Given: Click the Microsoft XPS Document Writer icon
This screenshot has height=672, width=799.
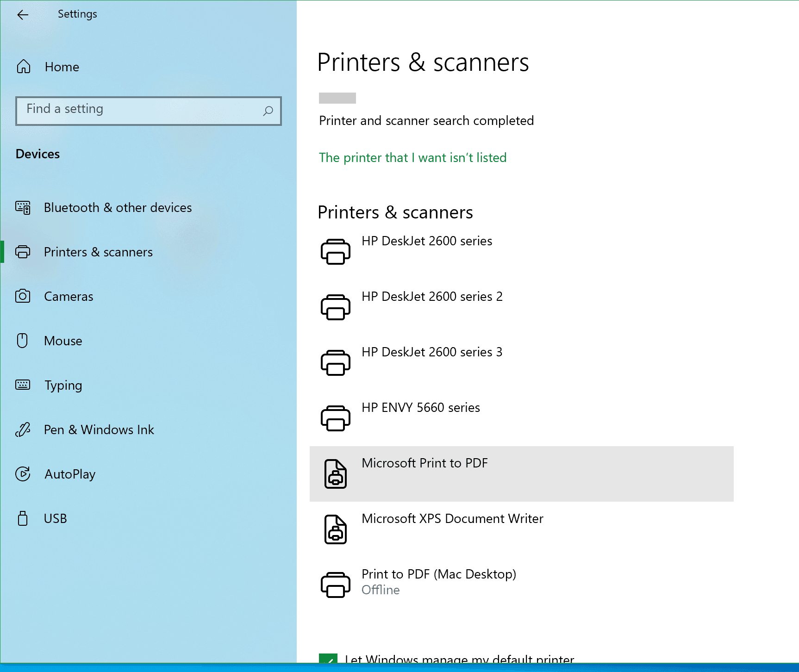Looking at the screenshot, I should 336,529.
